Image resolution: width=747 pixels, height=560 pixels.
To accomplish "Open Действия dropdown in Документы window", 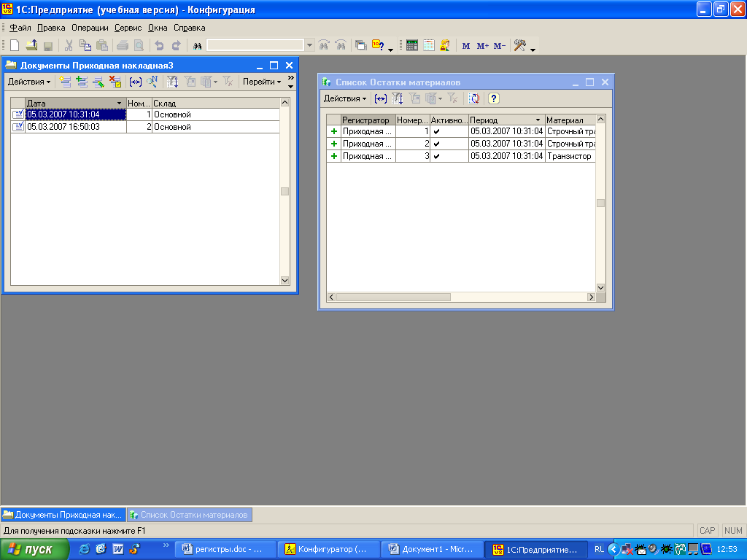I will tap(29, 82).
